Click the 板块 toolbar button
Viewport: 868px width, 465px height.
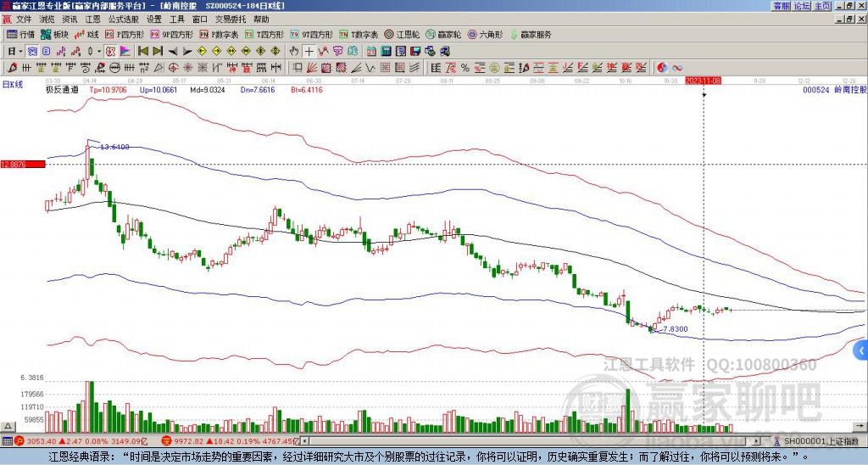[x=54, y=34]
